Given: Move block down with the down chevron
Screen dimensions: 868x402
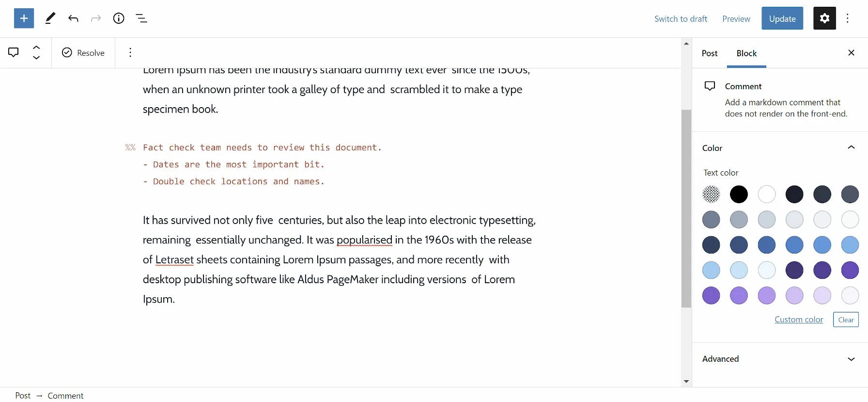Looking at the screenshot, I should point(36,58).
